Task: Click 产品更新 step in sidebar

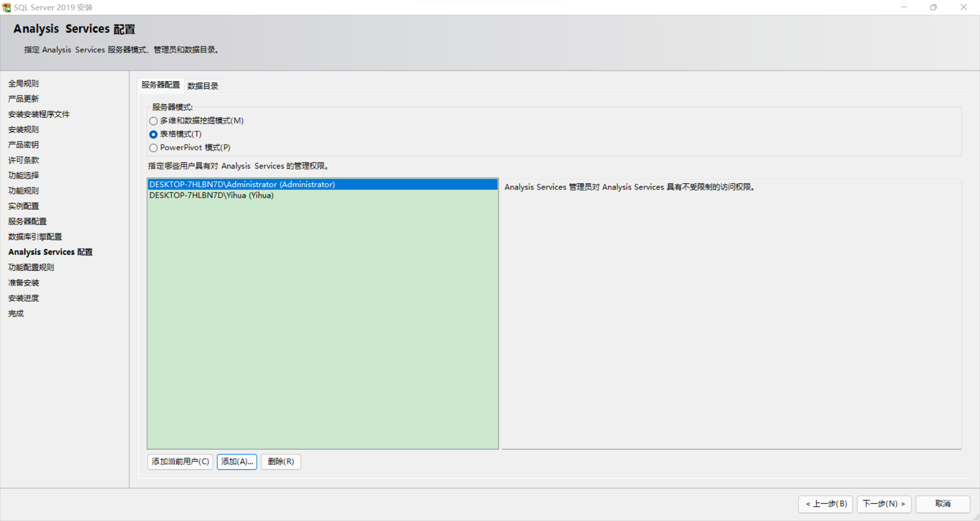Action: 23,99
